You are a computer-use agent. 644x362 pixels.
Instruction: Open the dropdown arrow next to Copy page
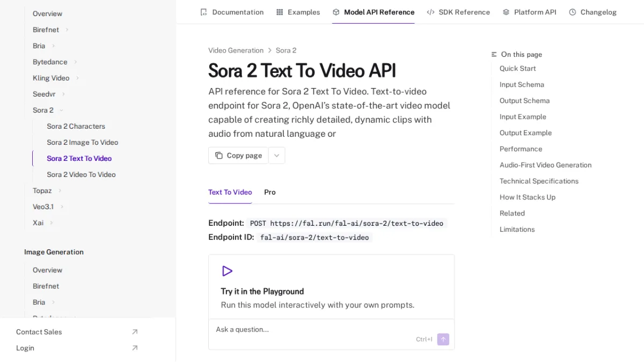point(277,156)
